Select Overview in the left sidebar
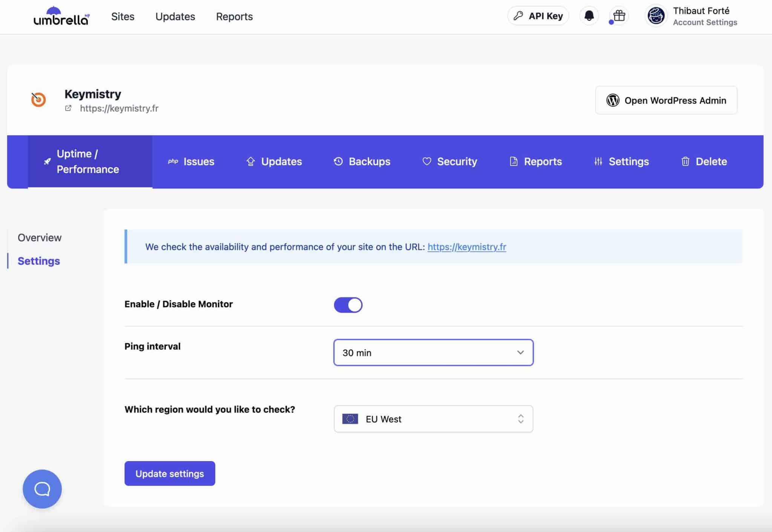Screen dimensions: 772x532 [x=40, y=238]
